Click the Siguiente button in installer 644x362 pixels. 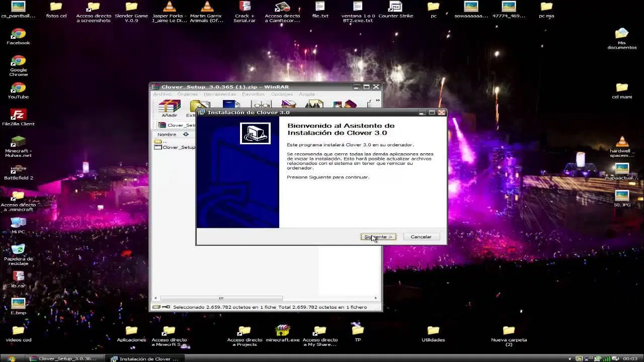378,237
